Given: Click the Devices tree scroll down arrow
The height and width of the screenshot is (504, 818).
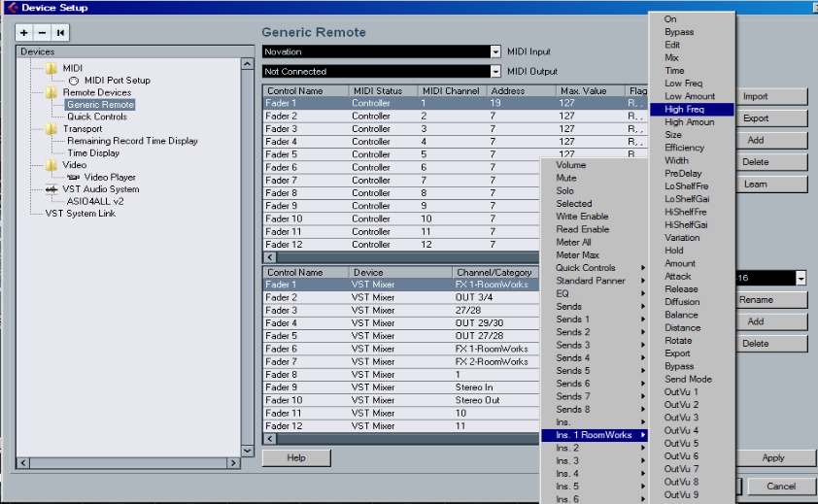Looking at the screenshot, I should click(248, 451).
